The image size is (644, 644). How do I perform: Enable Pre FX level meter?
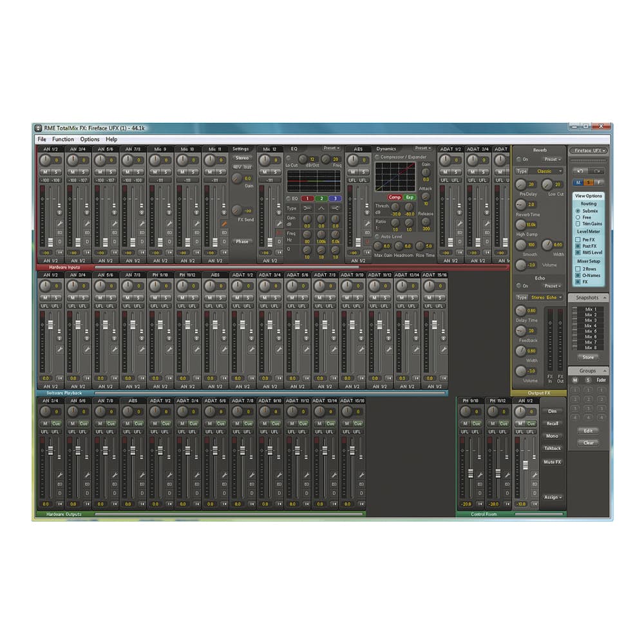578,240
